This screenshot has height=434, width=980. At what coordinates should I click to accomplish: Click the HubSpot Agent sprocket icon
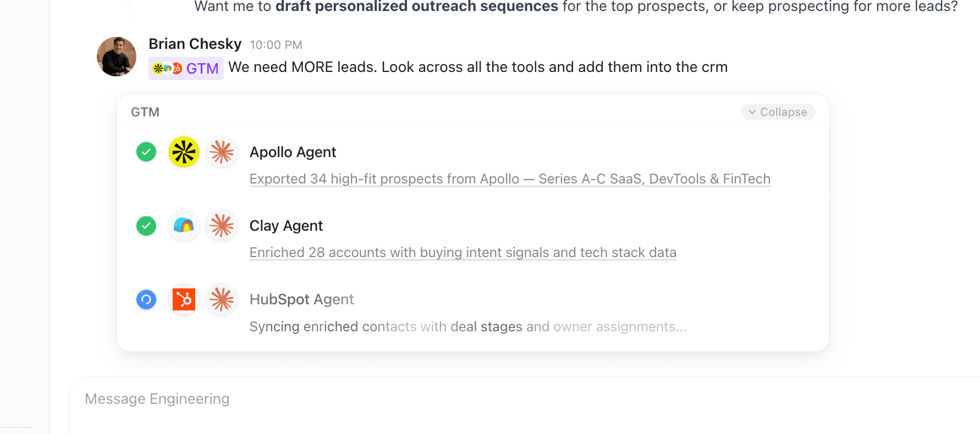click(184, 299)
